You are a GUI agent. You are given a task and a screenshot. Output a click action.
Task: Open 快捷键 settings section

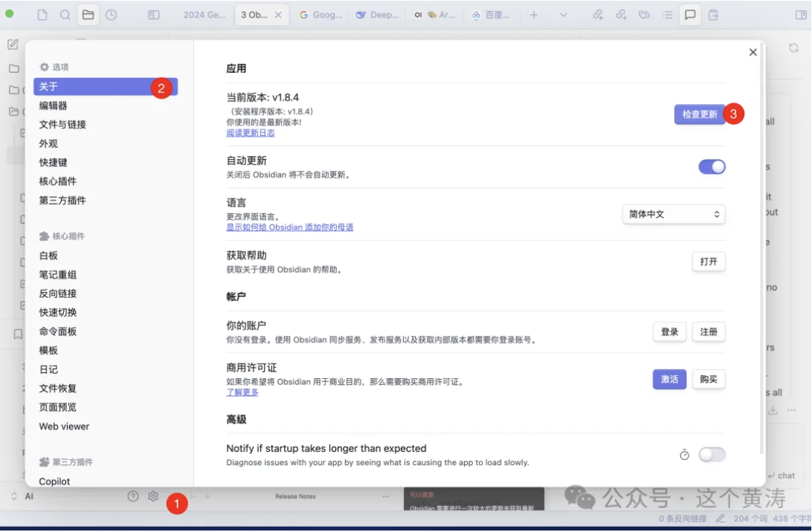point(54,162)
